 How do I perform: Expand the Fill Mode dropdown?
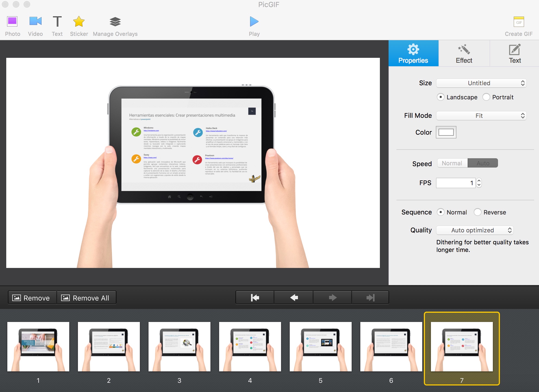[x=481, y=116]
